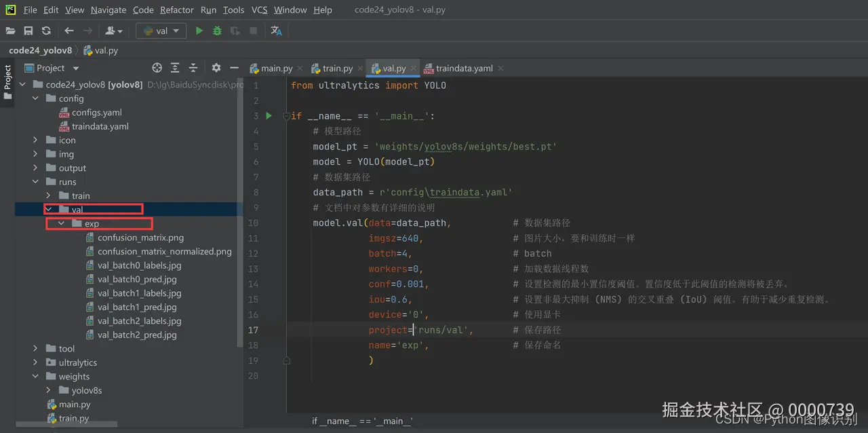Viewport: 868px width, 433px height.
Task: Click code24_yolov8 in the breadcrumb bar
Action: 40,50
